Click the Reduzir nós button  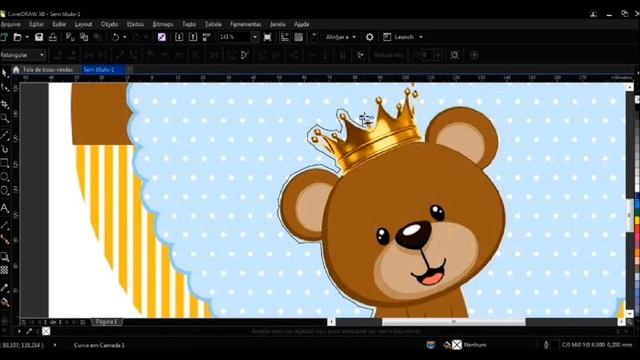coord(388,55)
